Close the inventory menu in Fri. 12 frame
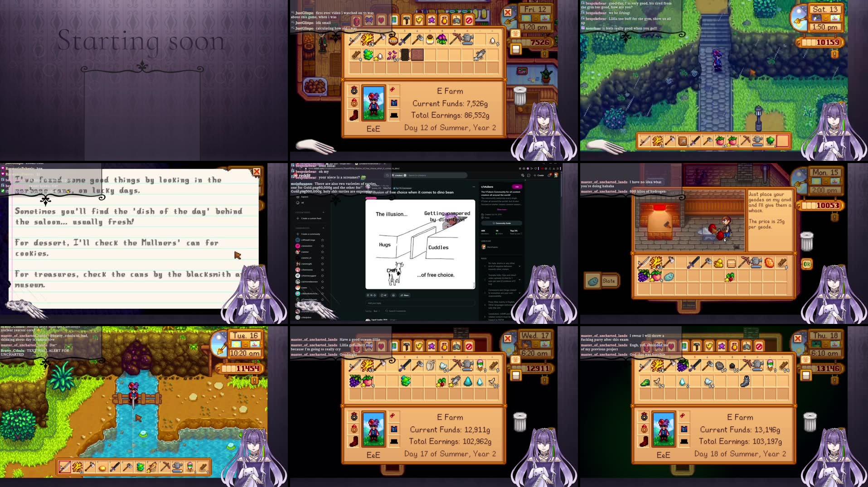This screenshot has height=487, width=868. click(x=508, y=13)
